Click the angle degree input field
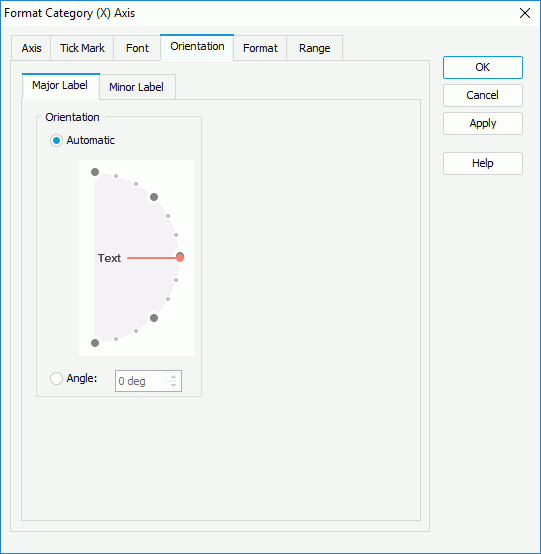The height and width of the screenshot is (554, 541). 140,381
